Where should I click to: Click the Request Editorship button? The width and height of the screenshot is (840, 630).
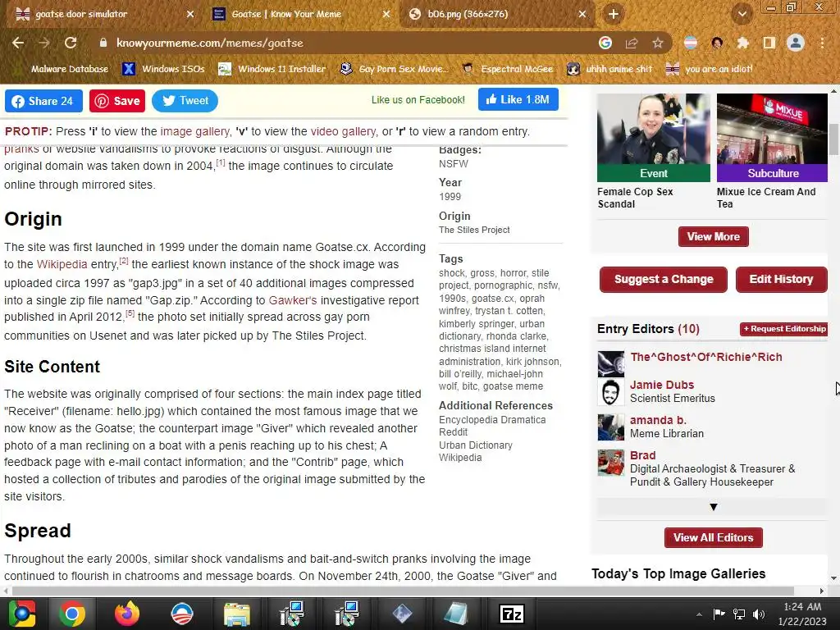(x=784, y=329)
